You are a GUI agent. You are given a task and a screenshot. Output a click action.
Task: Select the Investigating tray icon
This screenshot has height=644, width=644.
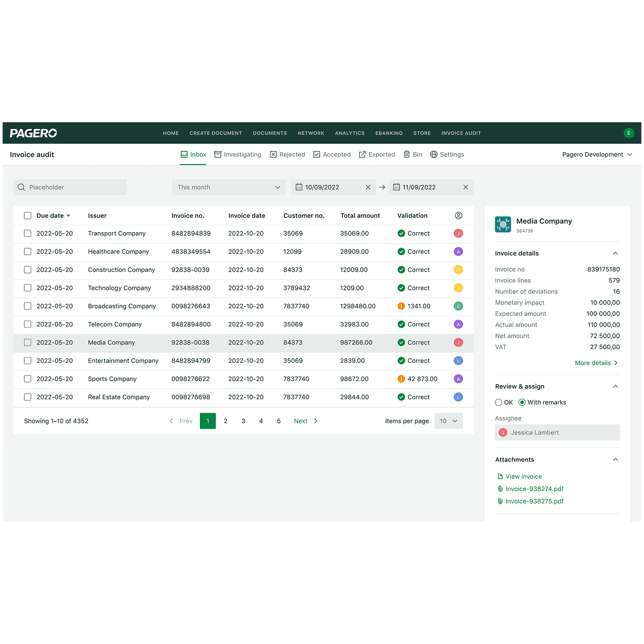pos(218,154)
